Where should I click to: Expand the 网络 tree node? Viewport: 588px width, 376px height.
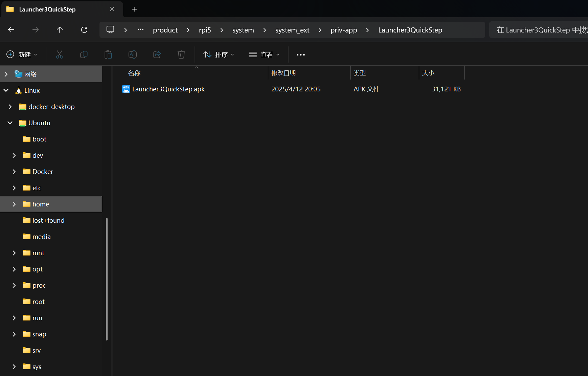click(6, 74)
